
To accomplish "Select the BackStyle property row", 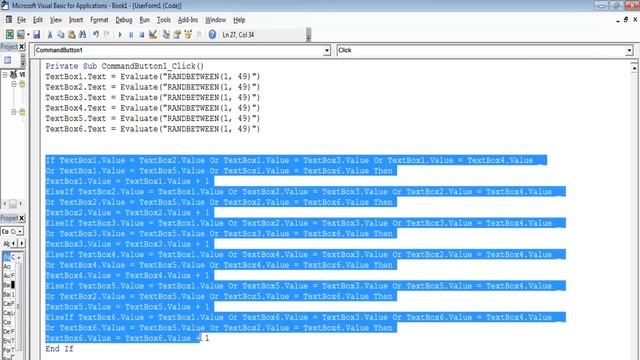I will tap(9, 294).
